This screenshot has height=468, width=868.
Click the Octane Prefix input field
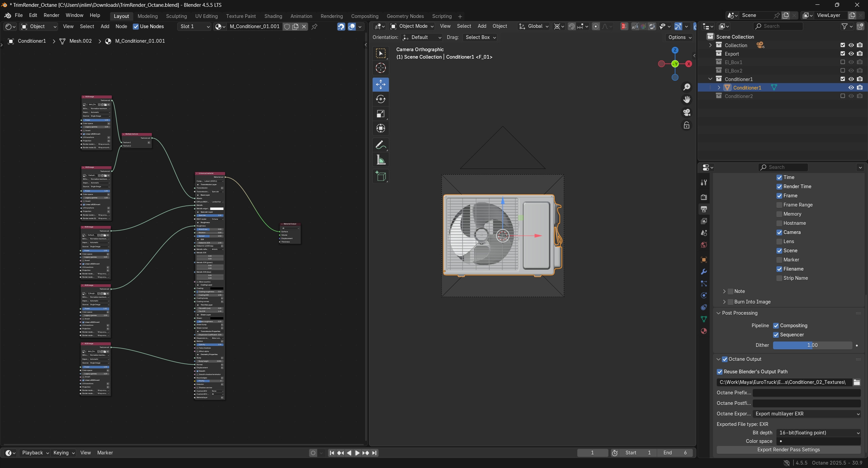click(x=806, y=393)
